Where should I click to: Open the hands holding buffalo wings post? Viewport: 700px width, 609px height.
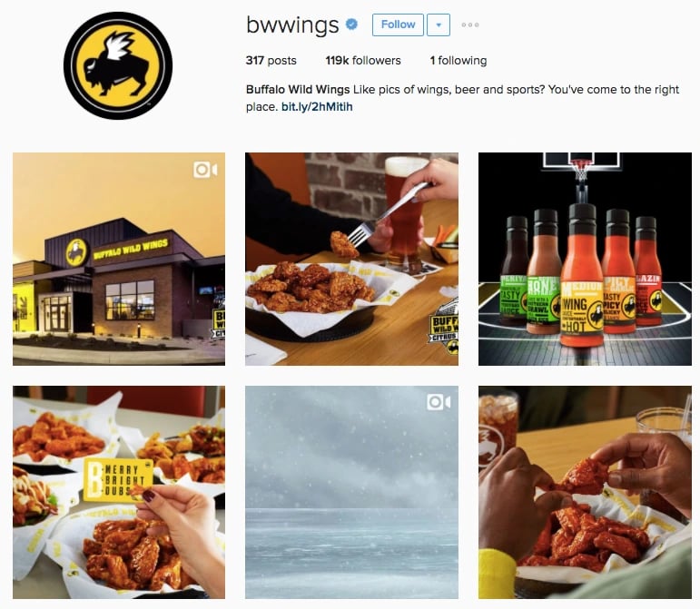point(585,492)
